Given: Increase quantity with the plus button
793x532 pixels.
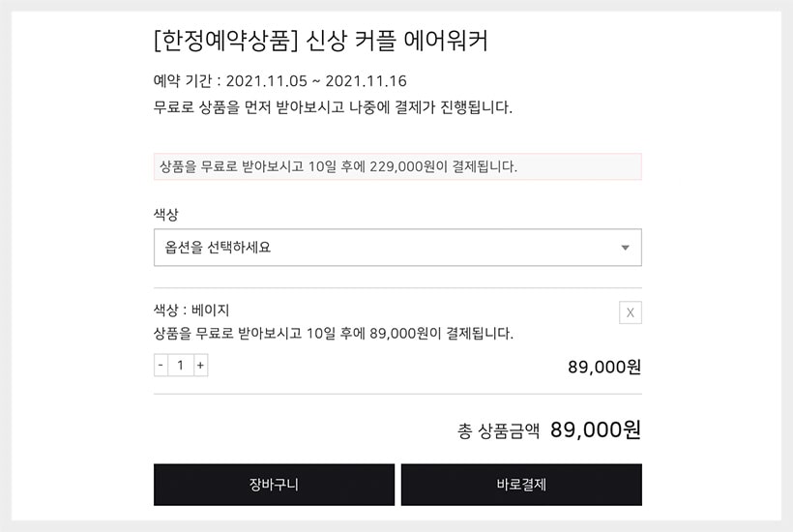Looking at the screenshot, I should (200, 366).
